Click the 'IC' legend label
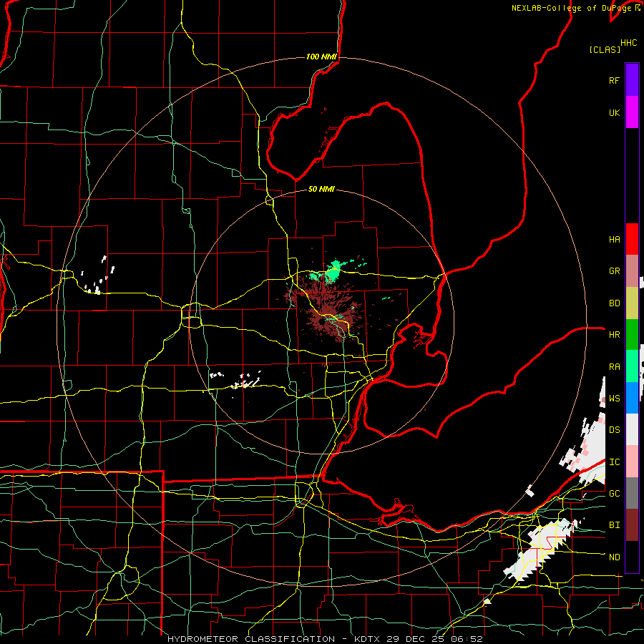Screen dimensions: 644x644 (x=614, y=462)
